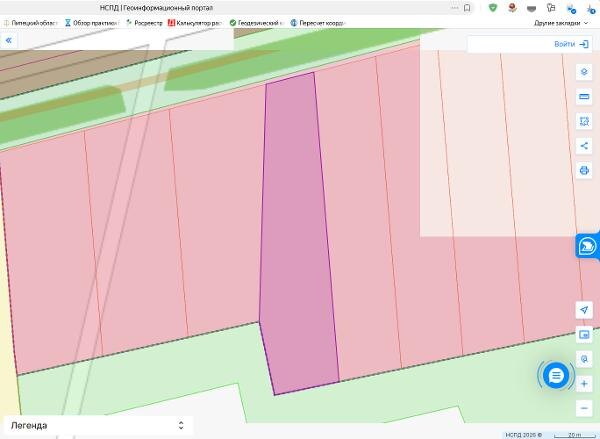Open the Росреестр bookmark
The width and height of the screenshot is (600, 439).
point(144,23)
